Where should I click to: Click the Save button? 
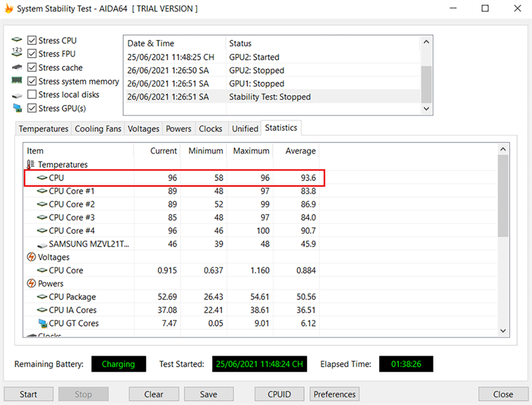209,394
